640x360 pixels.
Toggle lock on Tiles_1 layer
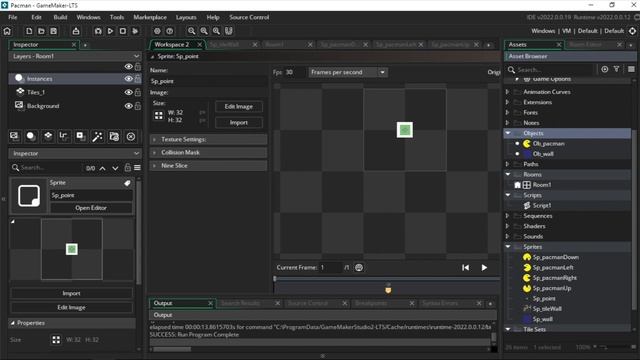[x=138, y=92]
